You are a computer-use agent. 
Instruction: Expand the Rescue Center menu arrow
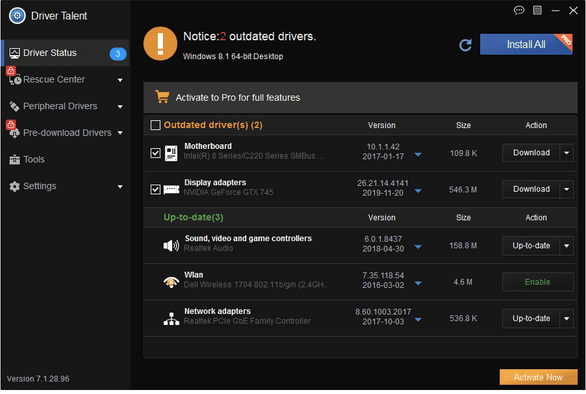(x=120, y=80)
